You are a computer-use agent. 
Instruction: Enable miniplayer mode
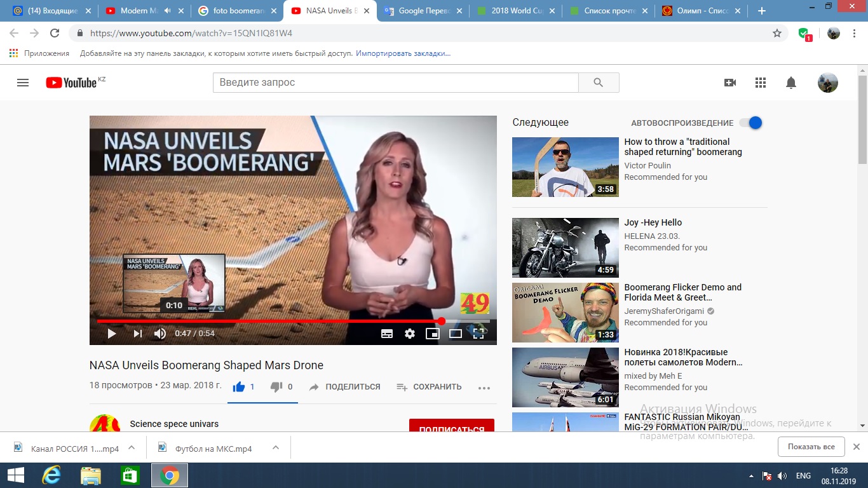[433, 334]
